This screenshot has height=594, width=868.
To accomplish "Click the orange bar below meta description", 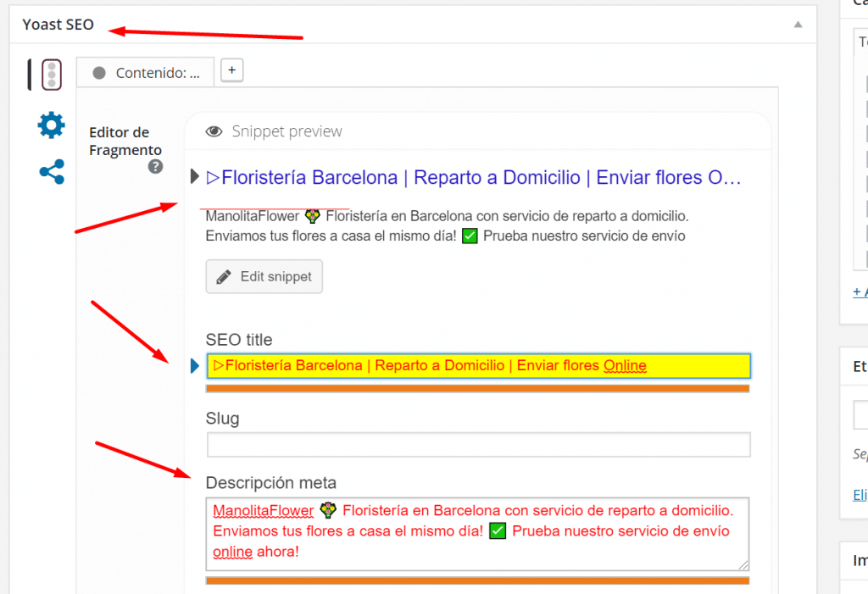I will [478, 580].
